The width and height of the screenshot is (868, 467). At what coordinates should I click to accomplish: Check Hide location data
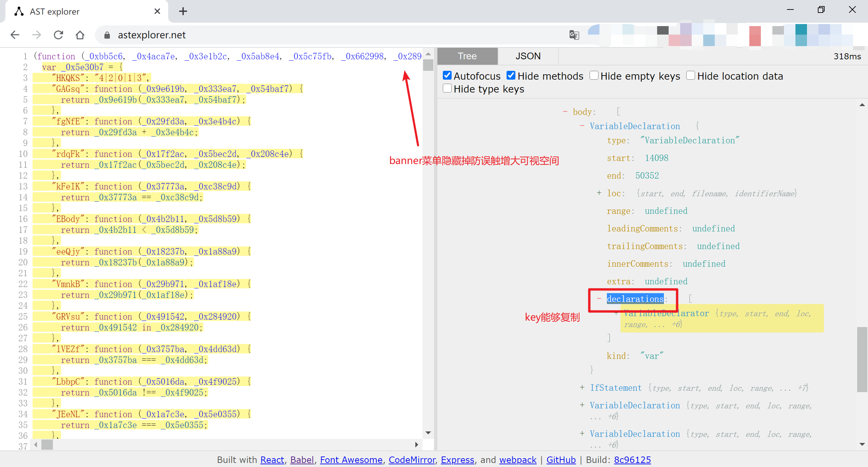691,76
